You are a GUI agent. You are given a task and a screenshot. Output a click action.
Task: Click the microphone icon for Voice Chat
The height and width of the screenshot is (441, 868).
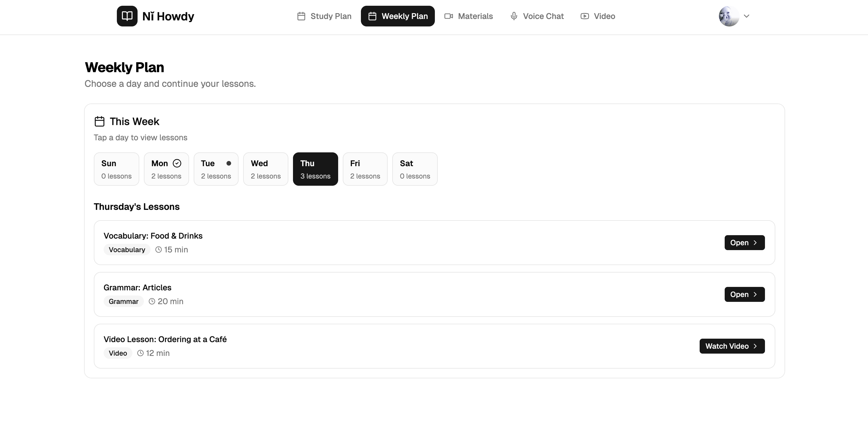pos(513,16)
